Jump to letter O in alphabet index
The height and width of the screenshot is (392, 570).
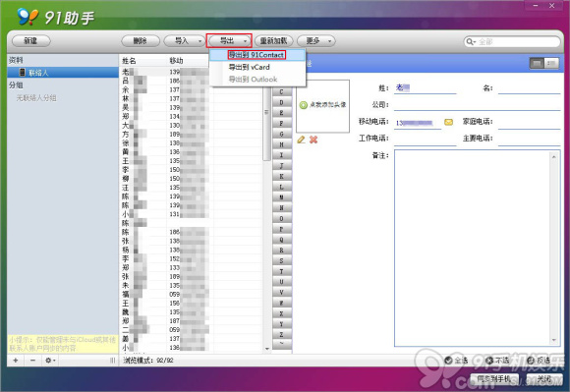tap(282, 219)
